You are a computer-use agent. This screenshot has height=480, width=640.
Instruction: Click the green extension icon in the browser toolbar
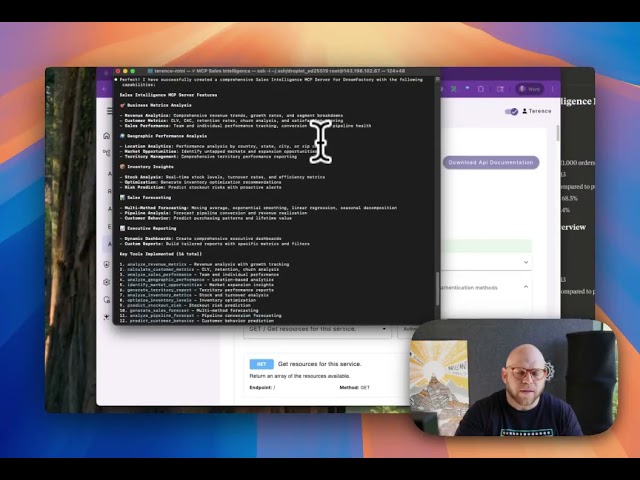(x=454, y=89)
